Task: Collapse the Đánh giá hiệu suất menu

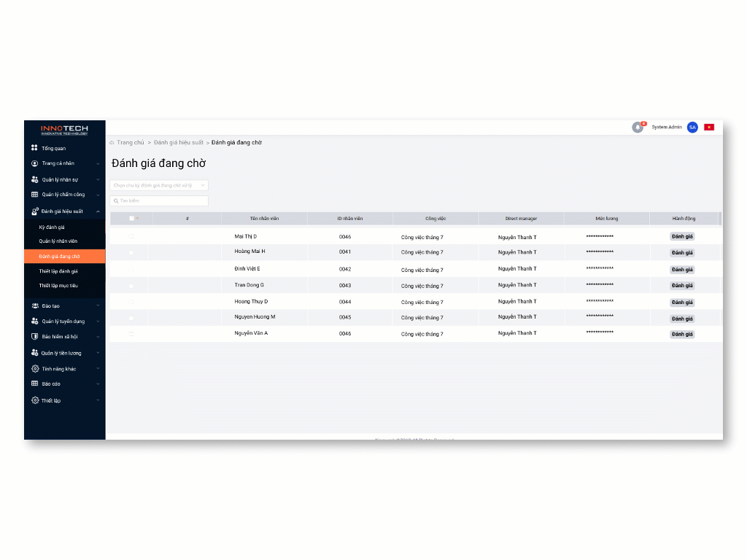Action: click(98, 211)
